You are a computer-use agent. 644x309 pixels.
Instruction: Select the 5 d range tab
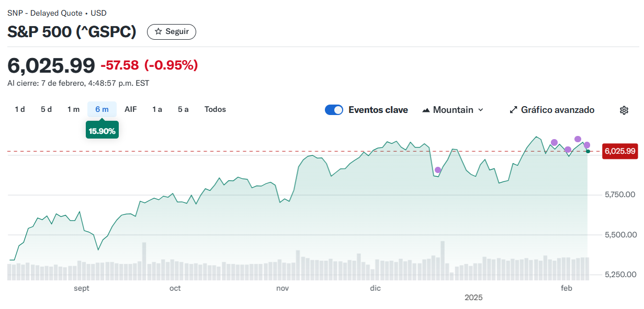point(46,109)
